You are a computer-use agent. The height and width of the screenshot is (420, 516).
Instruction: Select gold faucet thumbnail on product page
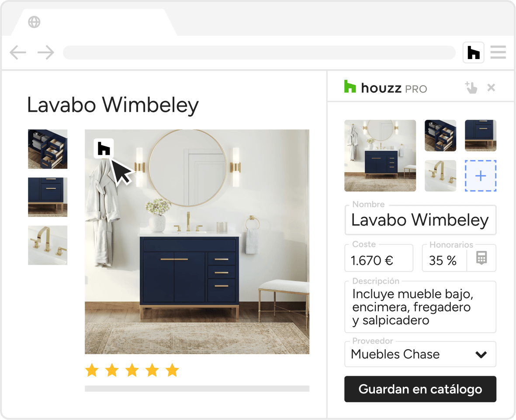click(x=48, y=245)
